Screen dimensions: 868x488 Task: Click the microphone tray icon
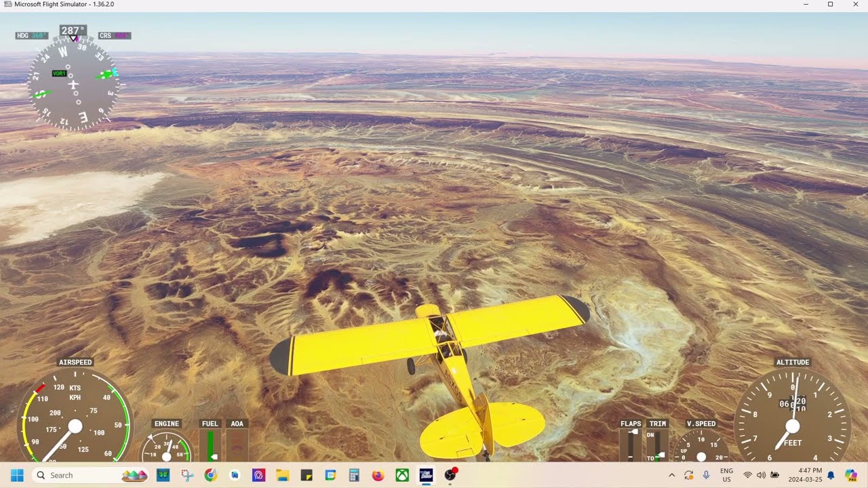point(706,475)
